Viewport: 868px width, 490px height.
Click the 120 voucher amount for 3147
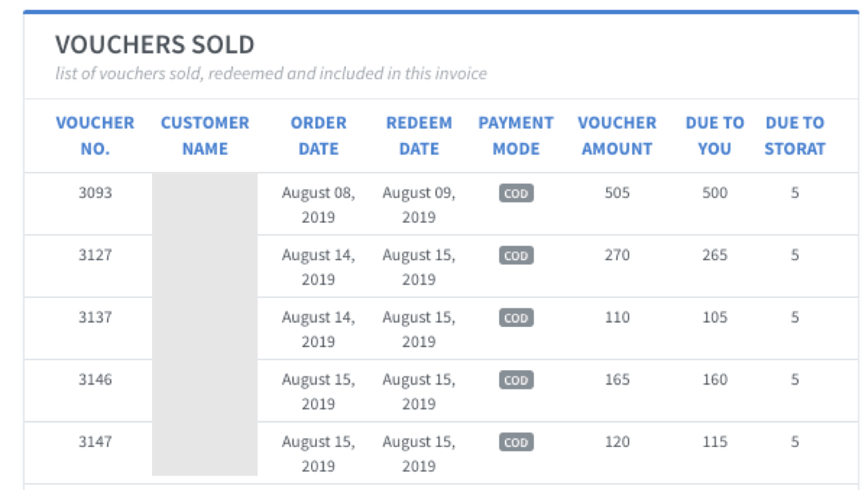(617, 442)
